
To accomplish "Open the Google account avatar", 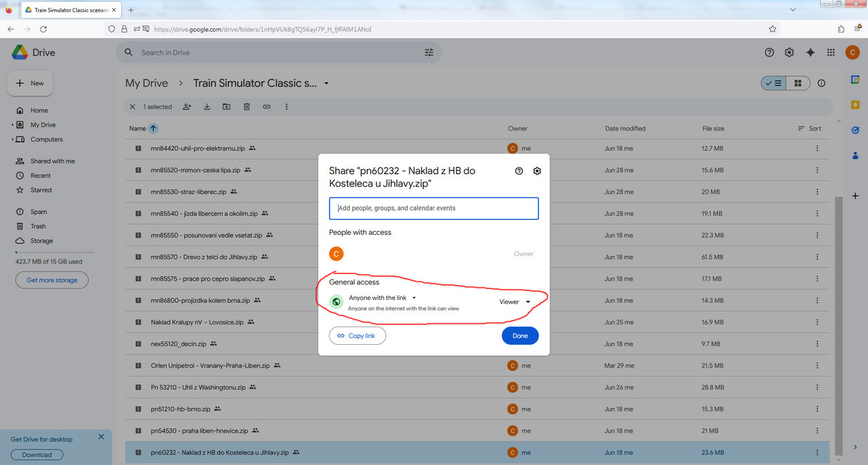I will click(x=852, y=52).
